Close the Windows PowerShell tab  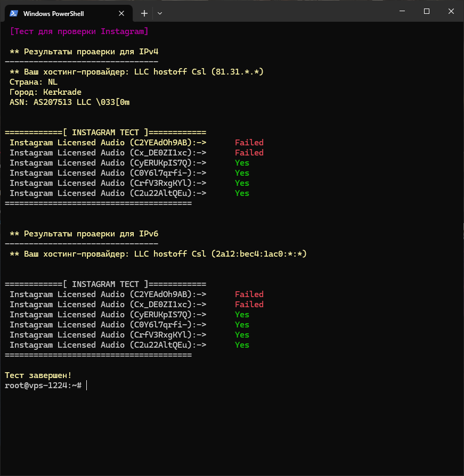click(x=122, y=13)
